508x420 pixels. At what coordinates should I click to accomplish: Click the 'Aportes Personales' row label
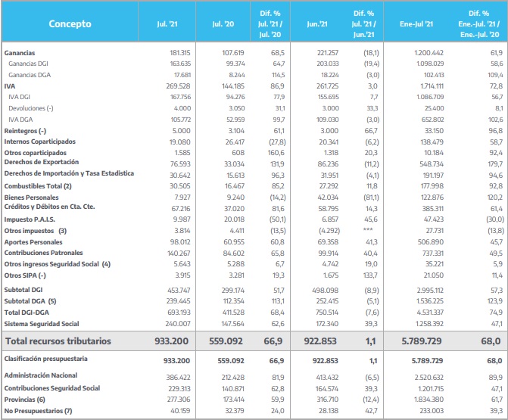click(x=33, y=242)
